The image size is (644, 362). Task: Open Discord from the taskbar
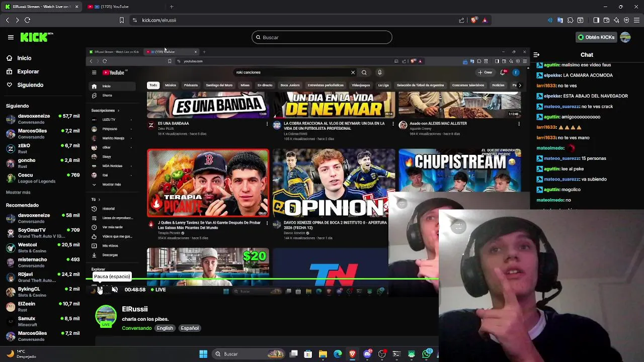(367, 354)
